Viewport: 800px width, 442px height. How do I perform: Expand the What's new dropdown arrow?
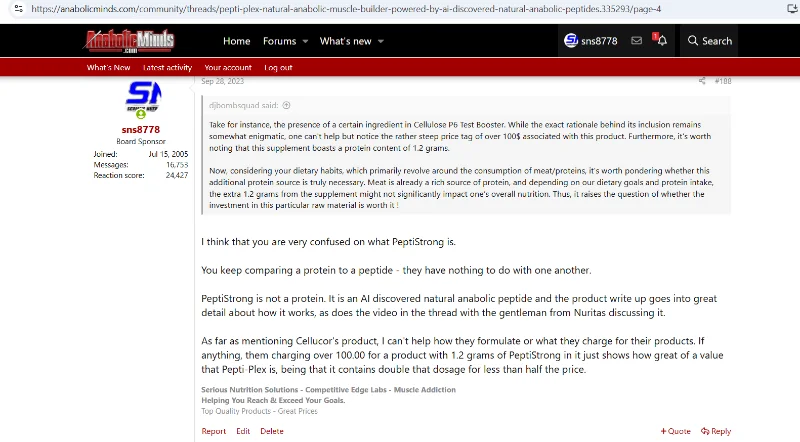point(381,41)
